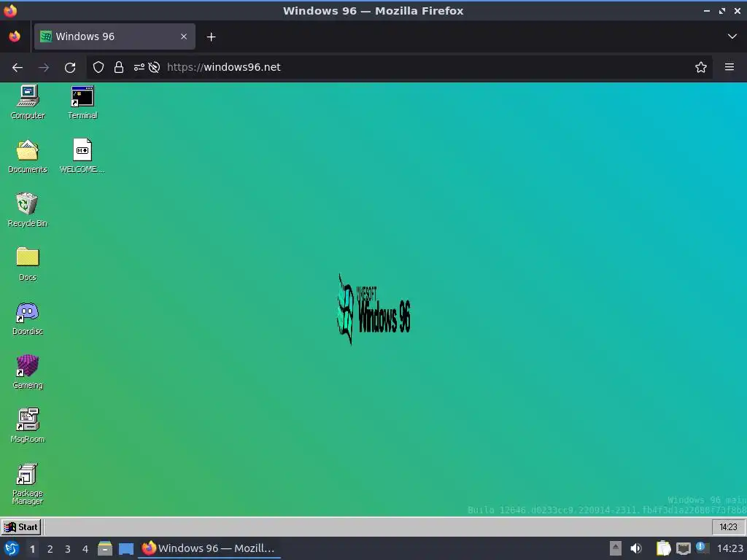Open Firefox View button in the tab bar

(x=15, y=36)
